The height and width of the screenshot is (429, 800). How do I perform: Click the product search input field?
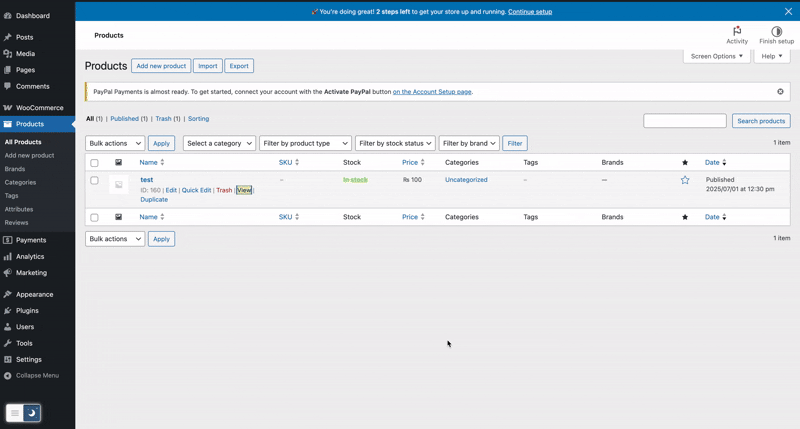click(x=685, y=121)
